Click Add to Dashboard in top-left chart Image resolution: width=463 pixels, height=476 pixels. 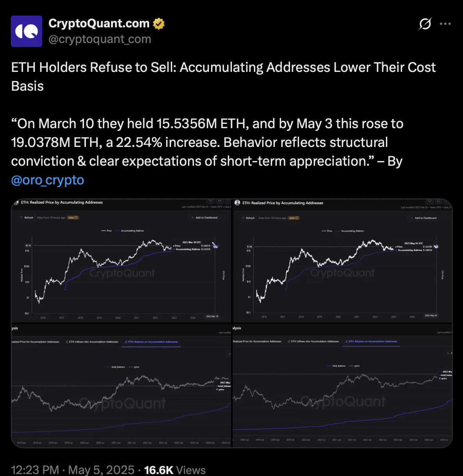[x=204, y=218]
